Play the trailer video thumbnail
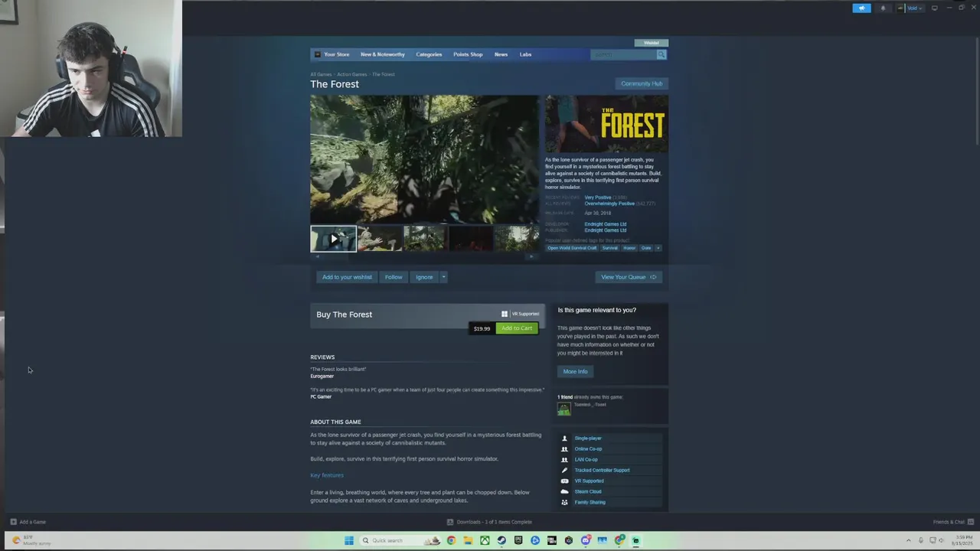Screen dimensions: 980x551 coord(333,239)
